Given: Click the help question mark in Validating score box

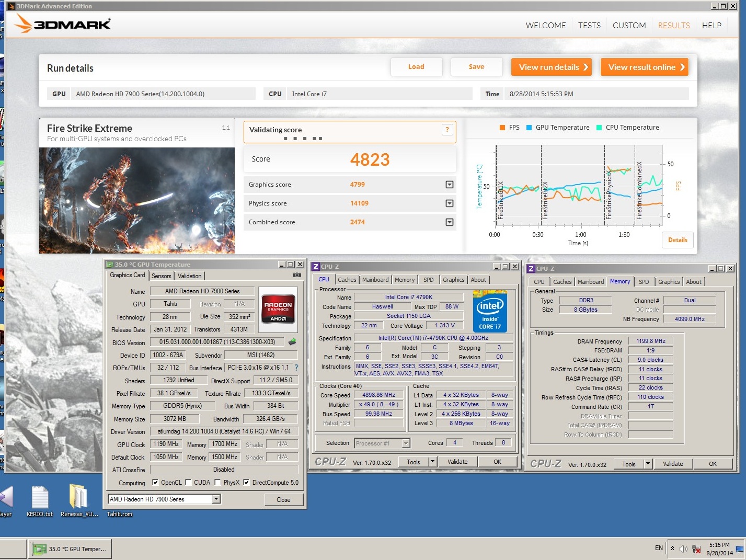Looking at the screenshot, I should click(447, 130).
